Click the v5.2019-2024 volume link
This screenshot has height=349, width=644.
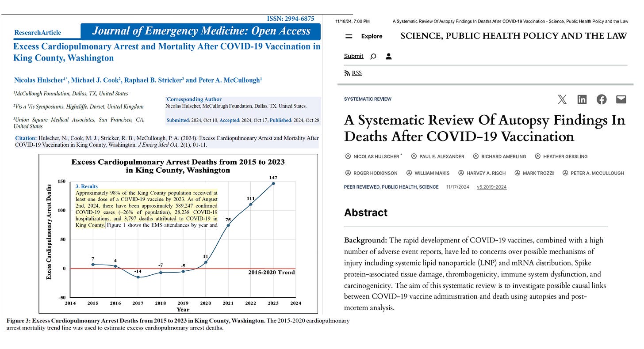coord(491,187)
